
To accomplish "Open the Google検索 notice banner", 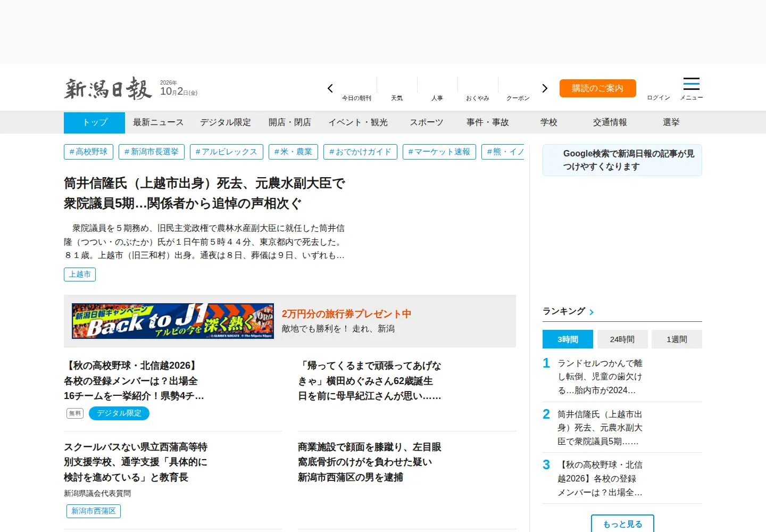I will pos(622,160).
